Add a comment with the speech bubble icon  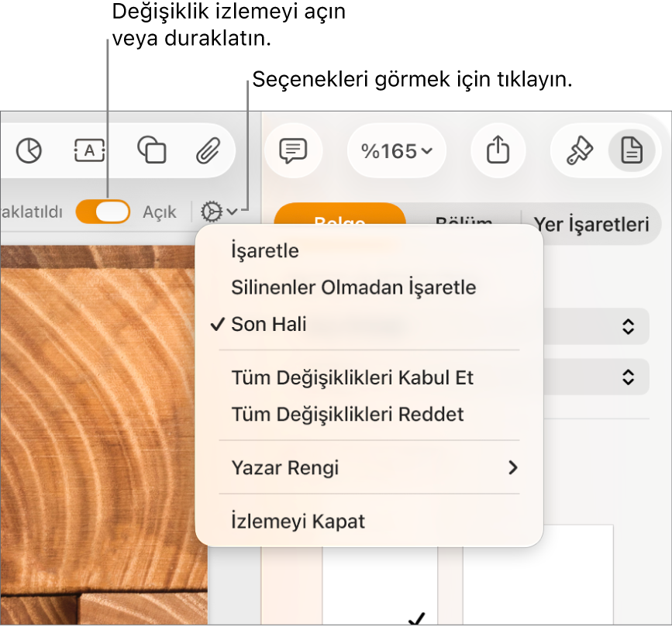(x=293, y=150)
